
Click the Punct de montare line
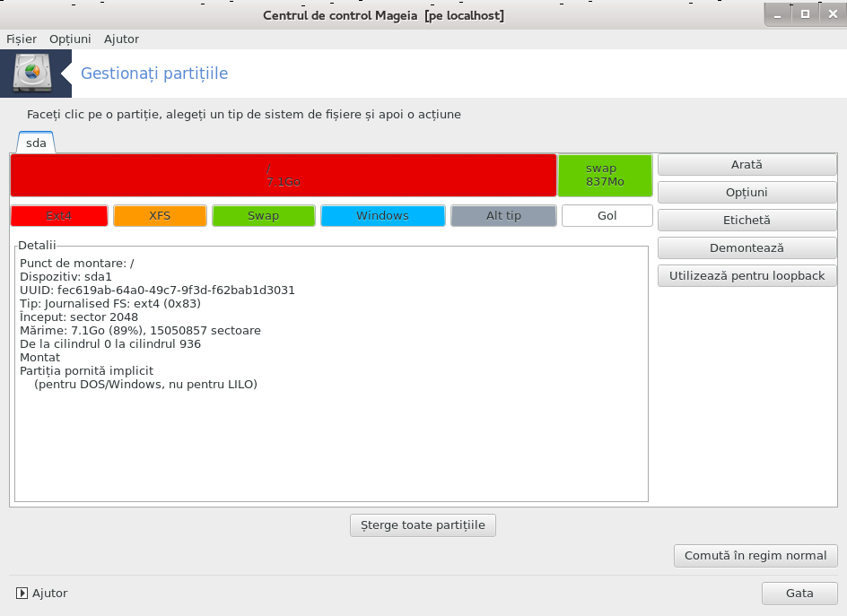(x=76, y=264)
